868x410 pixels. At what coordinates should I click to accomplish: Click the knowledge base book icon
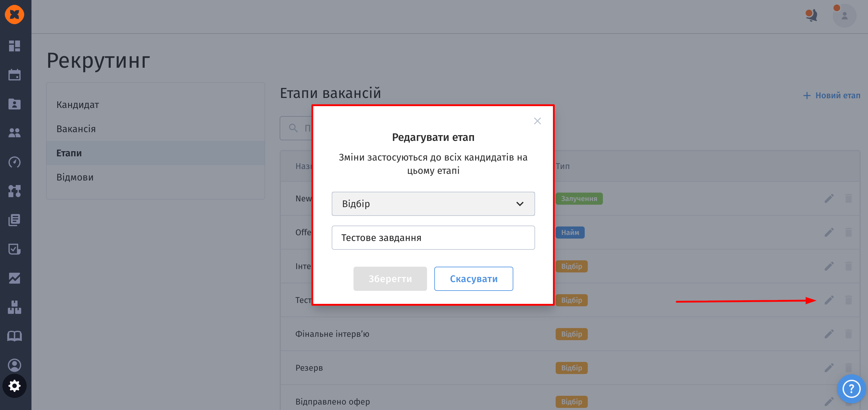click(15, 336)
